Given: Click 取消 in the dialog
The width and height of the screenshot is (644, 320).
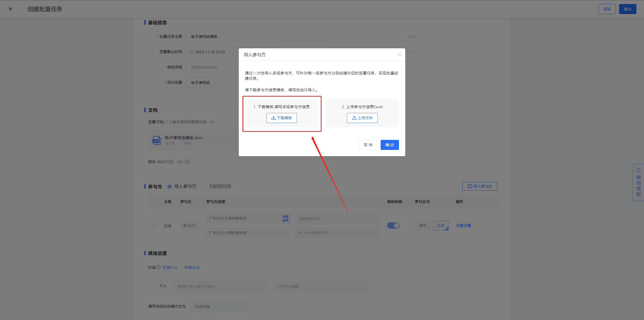Looking at the screenshot, I should (368, 145).
